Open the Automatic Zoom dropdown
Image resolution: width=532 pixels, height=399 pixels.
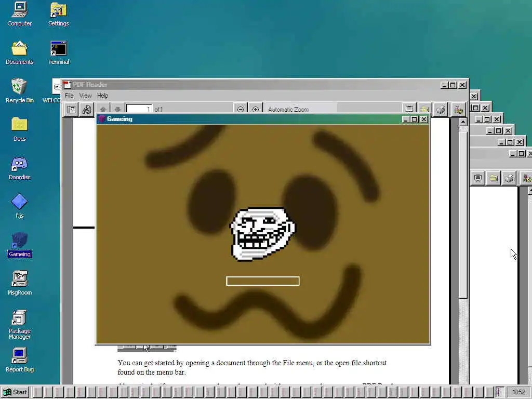(301, 109)
